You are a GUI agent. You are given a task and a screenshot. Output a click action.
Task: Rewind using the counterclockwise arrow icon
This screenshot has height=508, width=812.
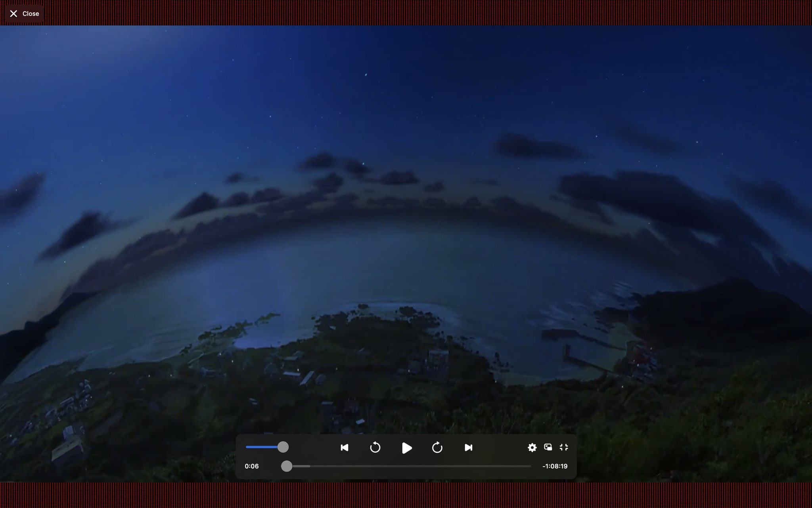click(x=375, y=448)
